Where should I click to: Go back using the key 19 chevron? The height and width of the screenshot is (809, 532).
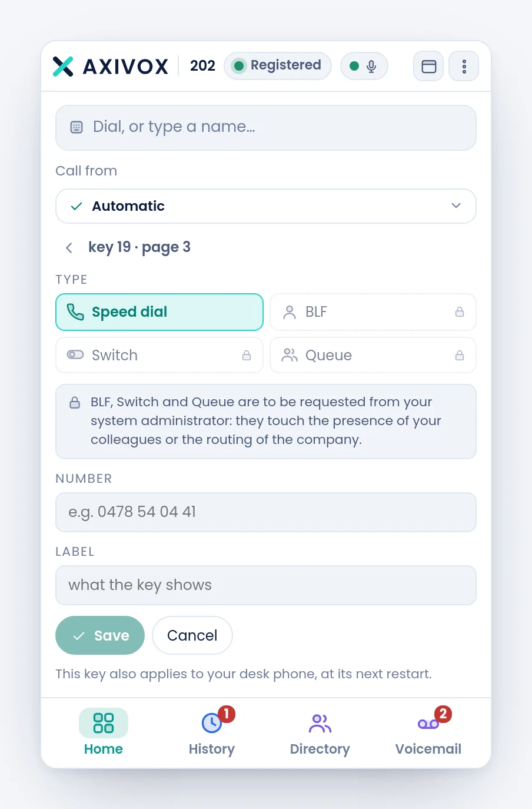(69, 248)
